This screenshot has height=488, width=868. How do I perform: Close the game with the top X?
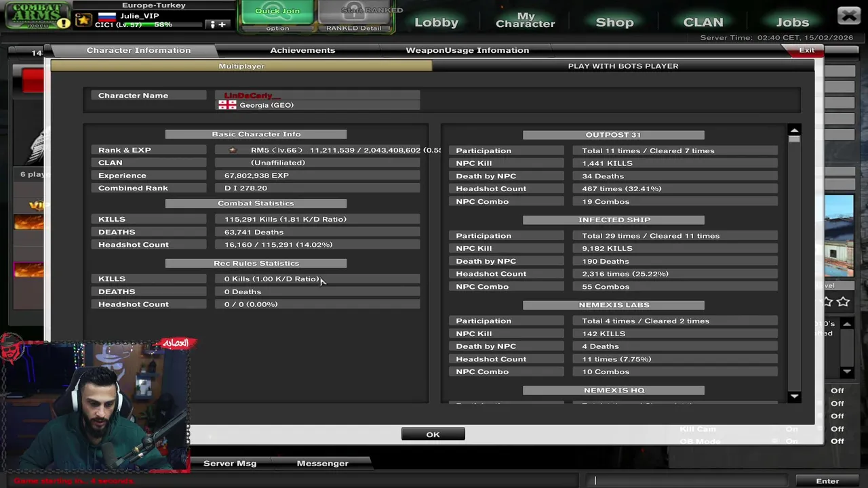tap(848, 16)
